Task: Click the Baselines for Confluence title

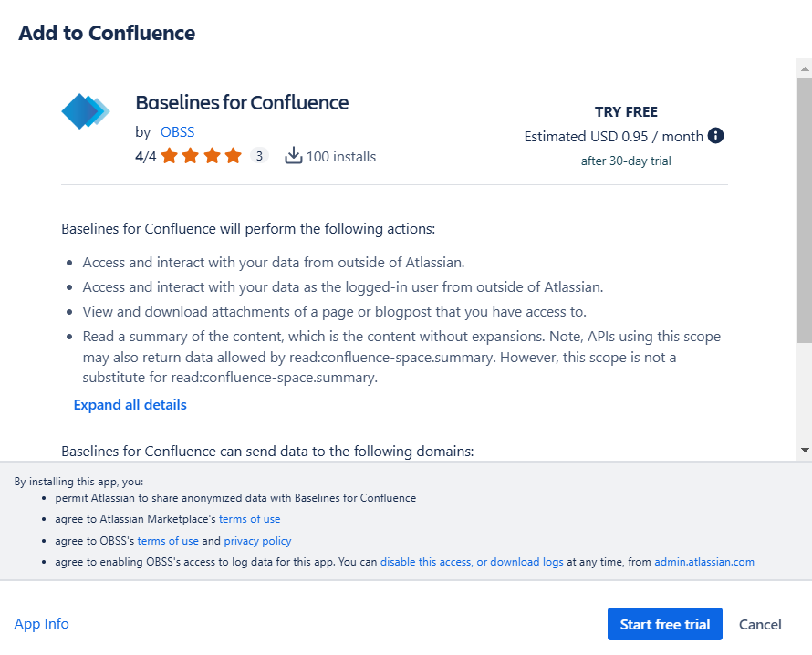Action: pyautogui.click(x=242, y=102)
